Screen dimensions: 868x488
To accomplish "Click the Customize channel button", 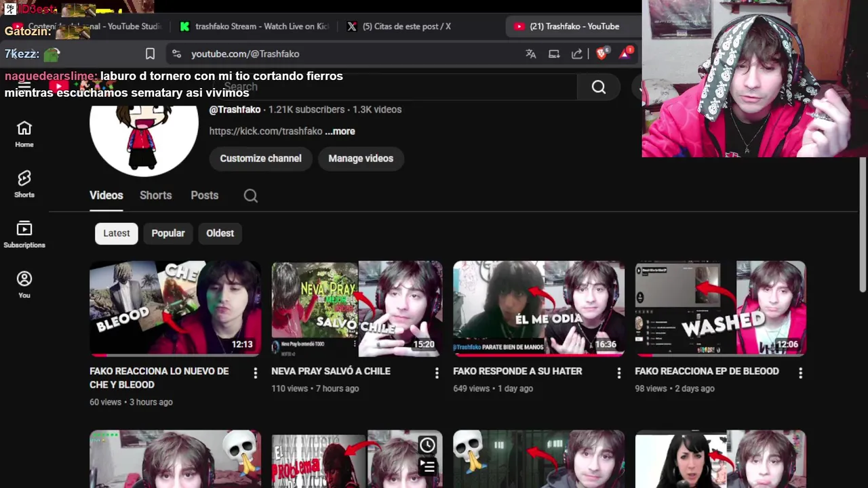I will [260, 159].
